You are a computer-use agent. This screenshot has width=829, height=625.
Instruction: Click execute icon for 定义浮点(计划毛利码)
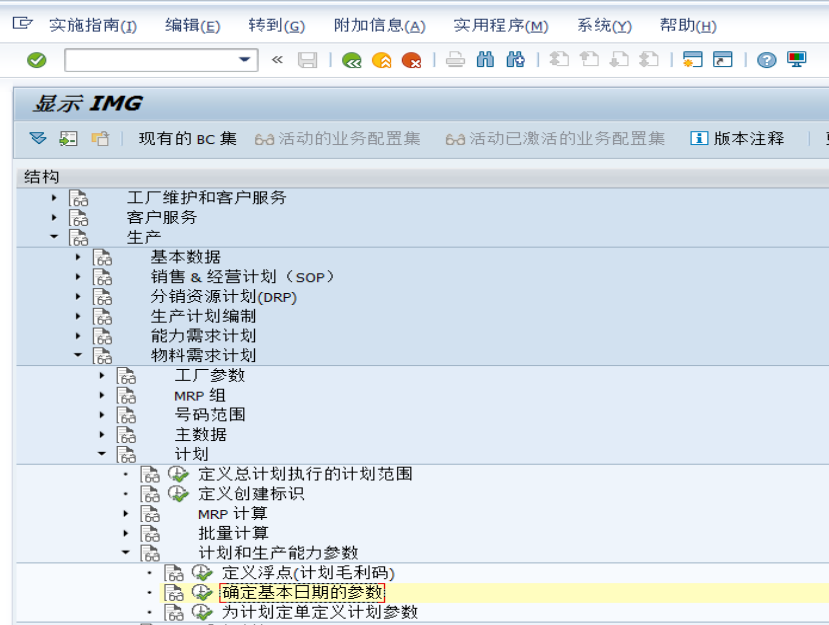(202, 573)
